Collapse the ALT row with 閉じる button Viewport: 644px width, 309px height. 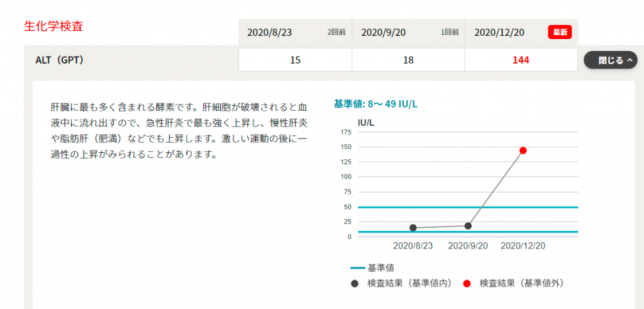point(611,60)
